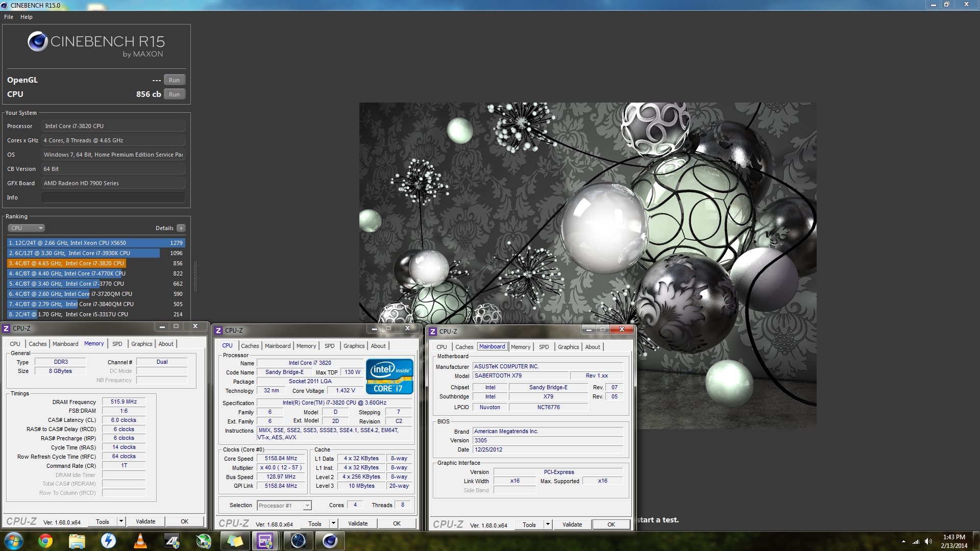Select the highlighted i7-3820 ranking row
Screen dimensions: 980x551
click(x=96, y=263)
